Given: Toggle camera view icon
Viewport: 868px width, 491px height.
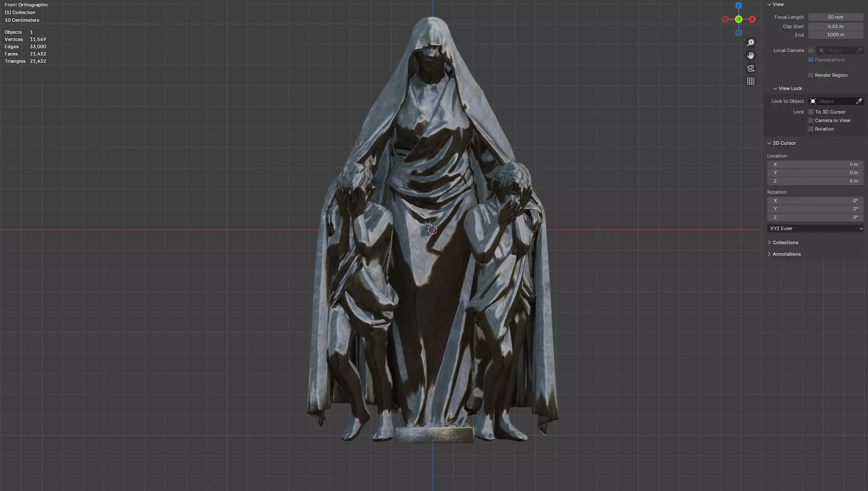Looking at the screenshot, I should tap(751, 68).
